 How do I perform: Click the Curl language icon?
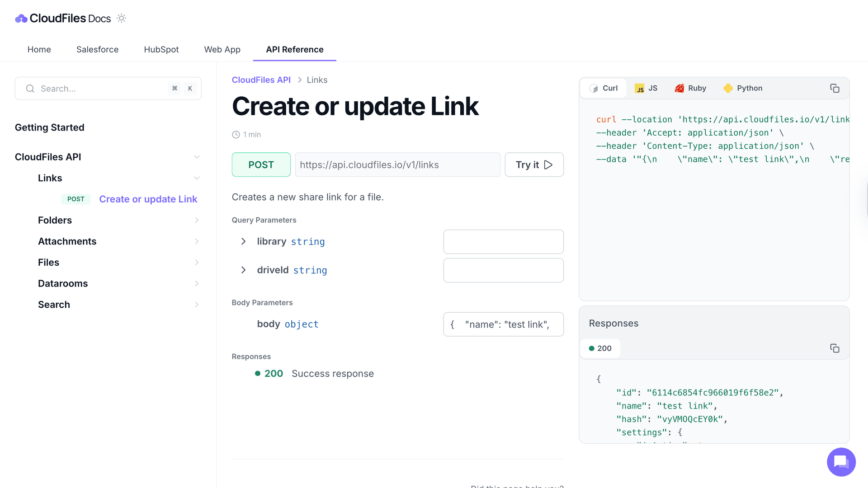[x=594, y=88]
